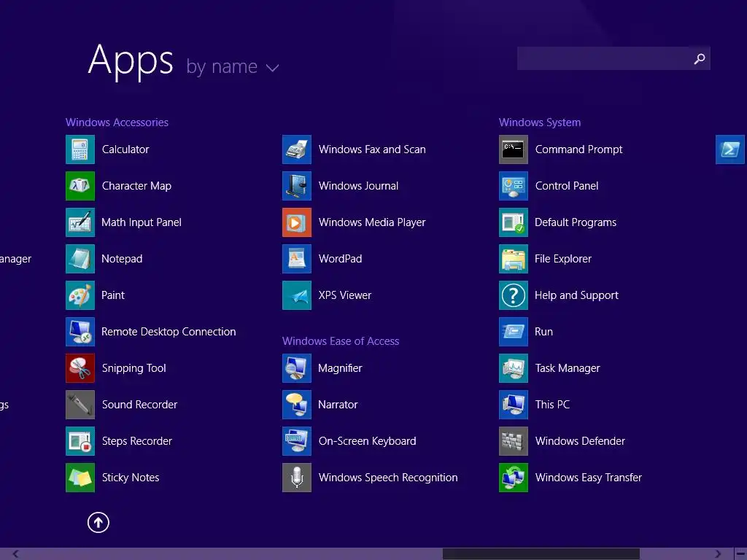The height and width of the screenshot is (560, 747).
Task: Click Windows Speech Recognition microphone icon
Action: point(297,478)
